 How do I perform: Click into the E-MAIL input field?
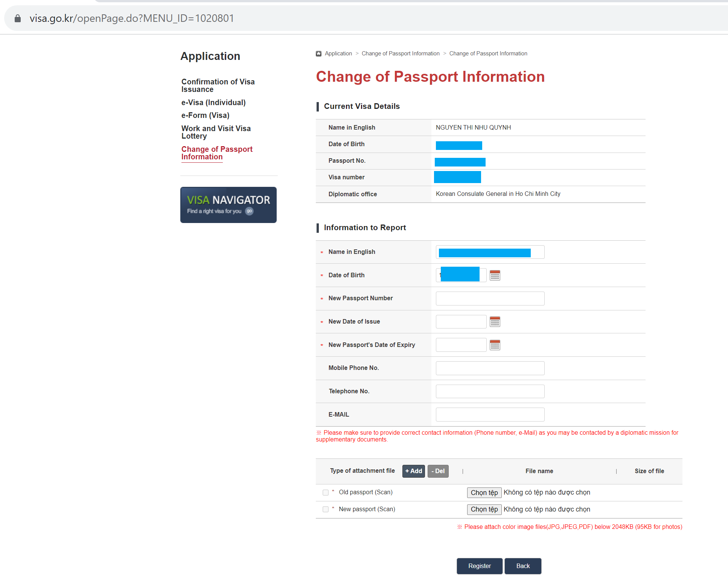point(490,414)
